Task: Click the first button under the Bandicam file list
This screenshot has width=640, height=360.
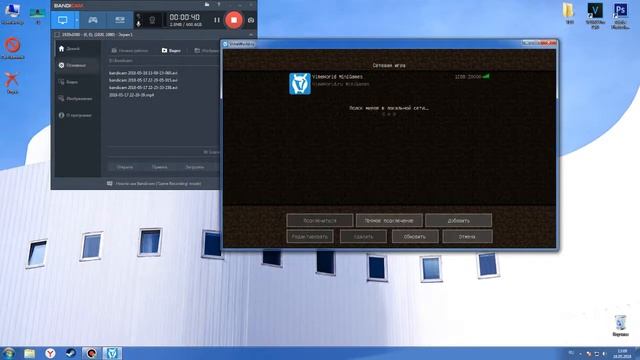Action: [x=125, y=167]
